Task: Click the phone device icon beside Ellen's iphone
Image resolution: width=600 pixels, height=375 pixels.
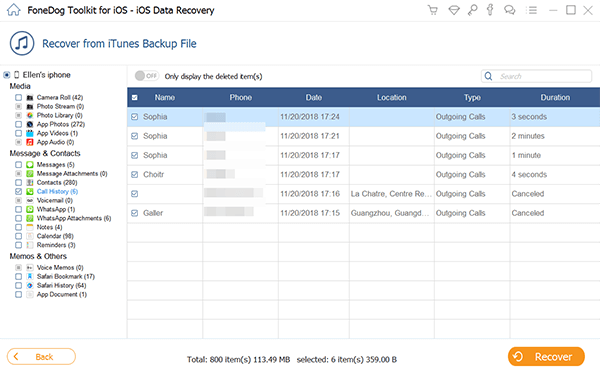Action: [x=16, y=75]
